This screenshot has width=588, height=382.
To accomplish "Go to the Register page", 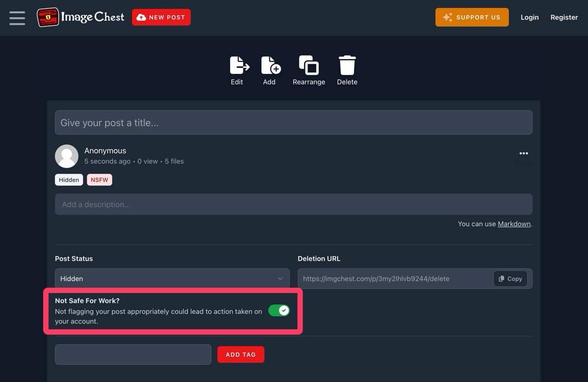I will pos(564,17).
